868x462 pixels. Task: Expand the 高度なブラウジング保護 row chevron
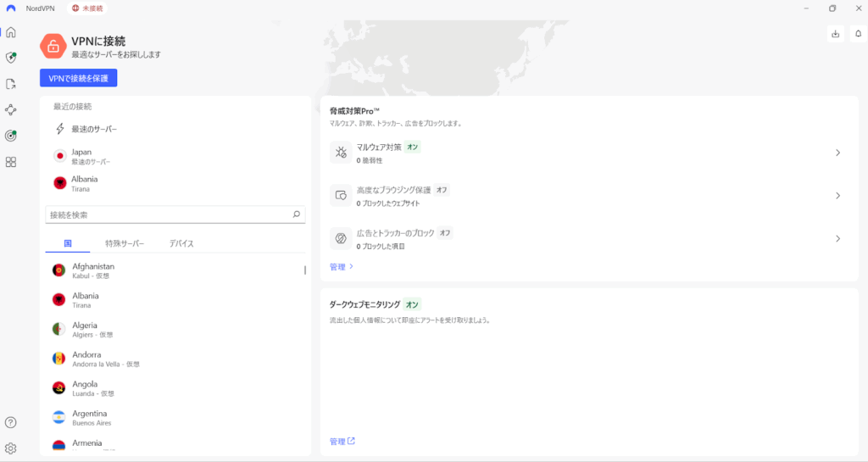837,196
